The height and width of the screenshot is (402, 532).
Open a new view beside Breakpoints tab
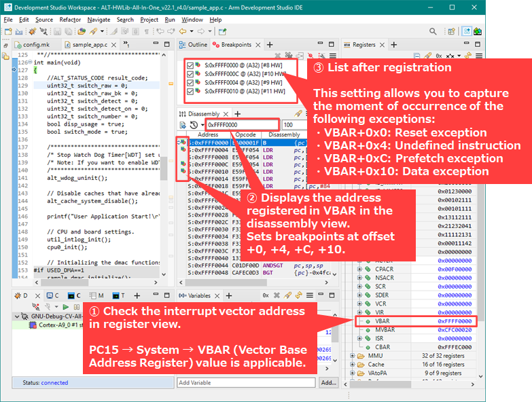tap(270, 45)
